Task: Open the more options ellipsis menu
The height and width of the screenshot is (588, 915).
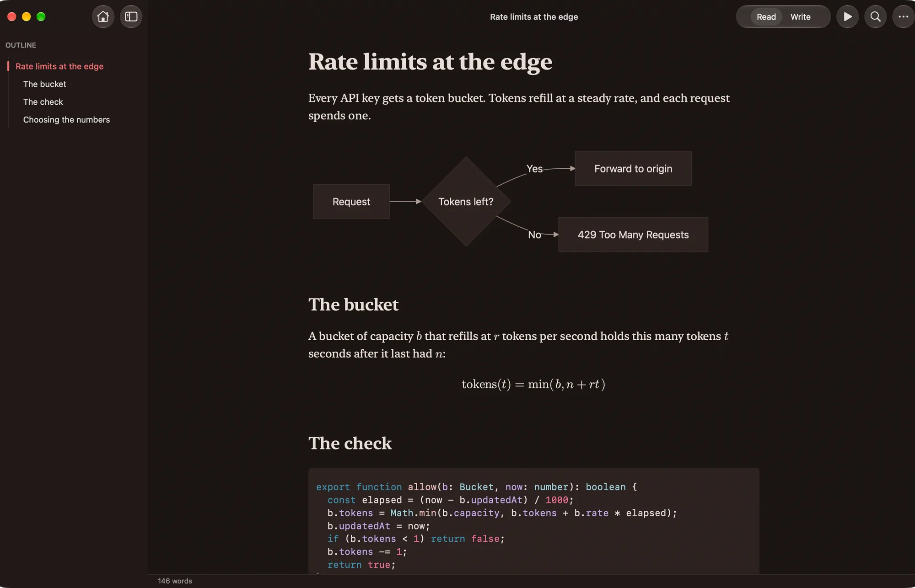Action: (903, 17)
